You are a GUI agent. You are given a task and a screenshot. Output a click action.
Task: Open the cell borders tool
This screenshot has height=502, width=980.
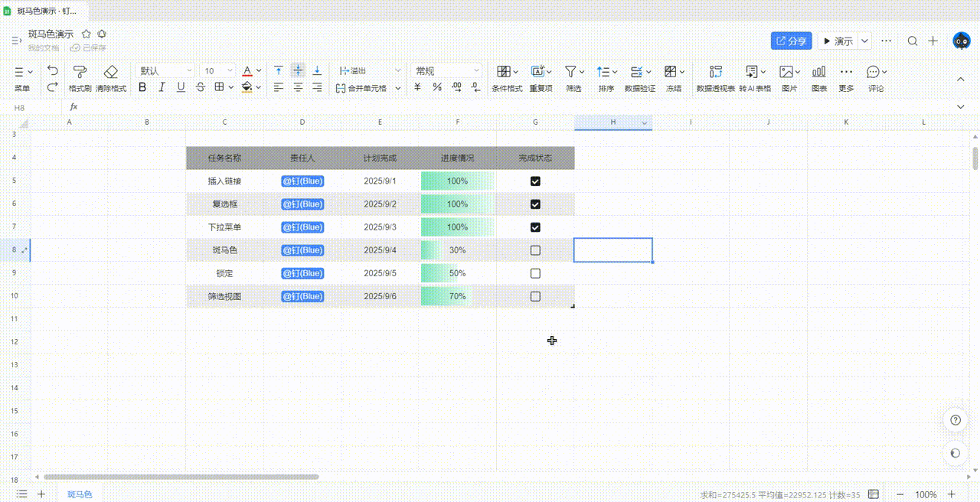(219, 87)
